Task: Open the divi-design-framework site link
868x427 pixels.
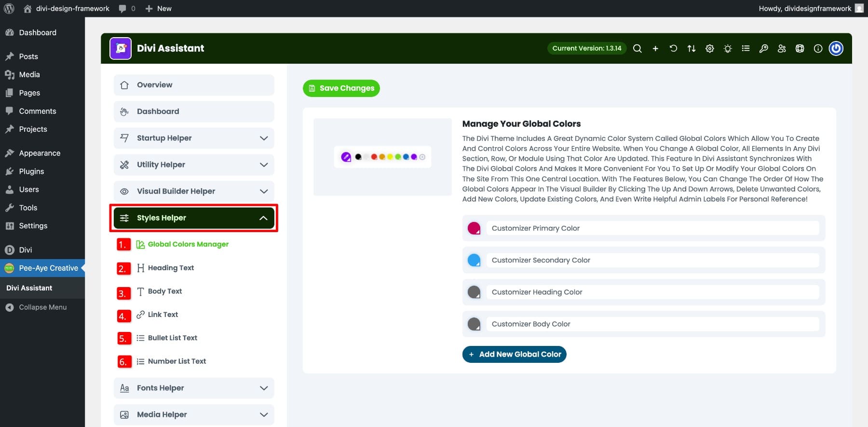Action: point(72,8)
